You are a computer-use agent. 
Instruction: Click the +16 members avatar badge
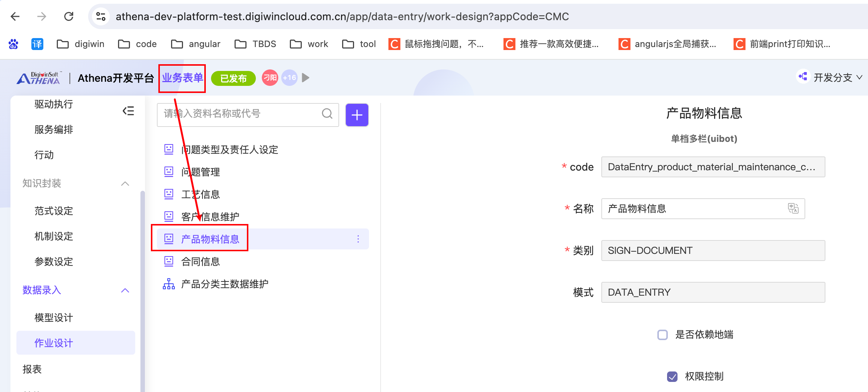point(289,78)
